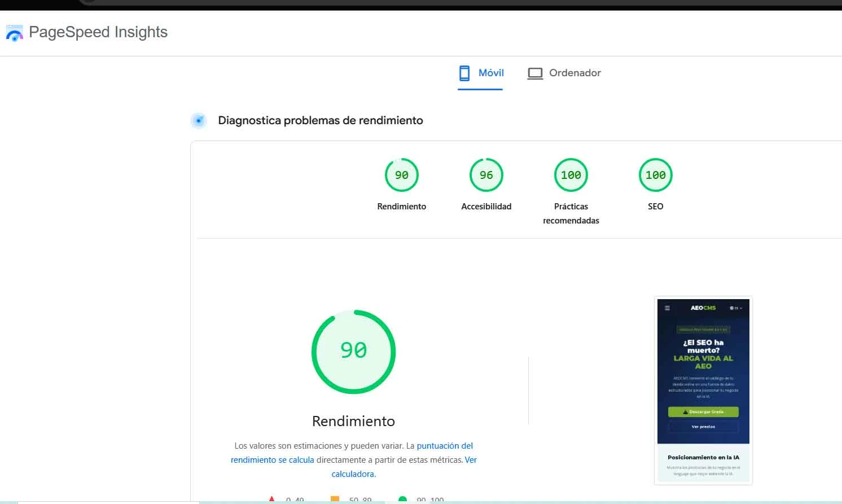The height and width of the screenshot is (504, 842).
Task: Switch to the Ordenador tab
Action: 564,73
